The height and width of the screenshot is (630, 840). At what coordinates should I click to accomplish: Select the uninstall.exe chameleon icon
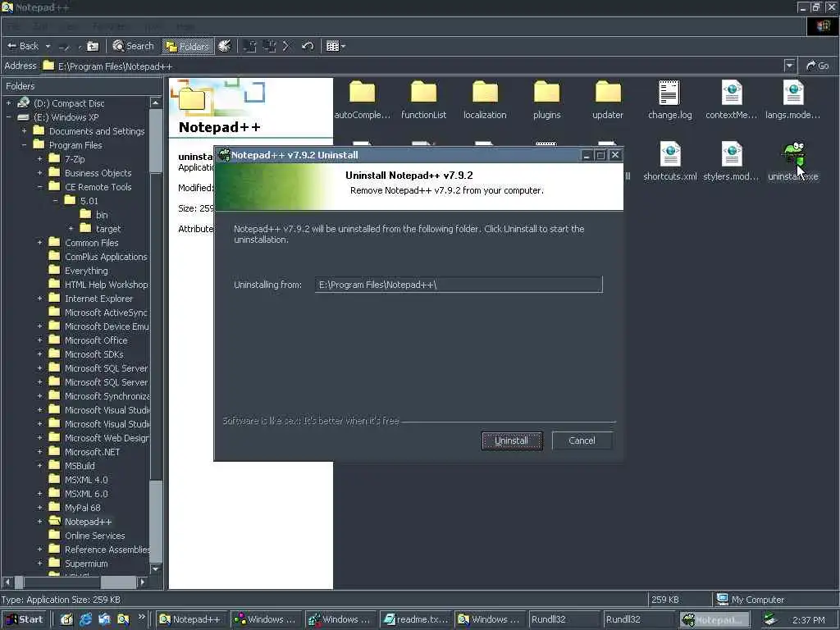tap(793, 154)
